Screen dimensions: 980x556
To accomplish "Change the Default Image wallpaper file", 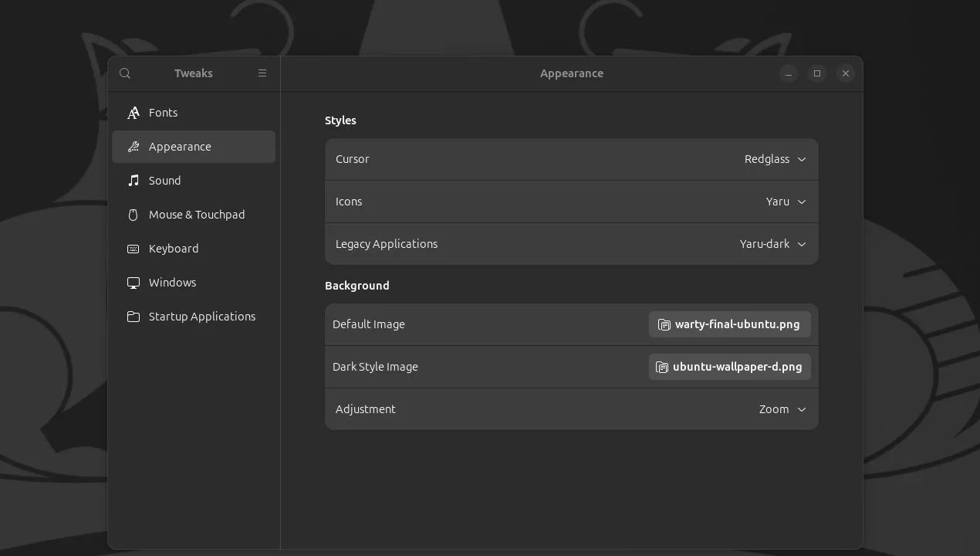I will click(728, 324).
